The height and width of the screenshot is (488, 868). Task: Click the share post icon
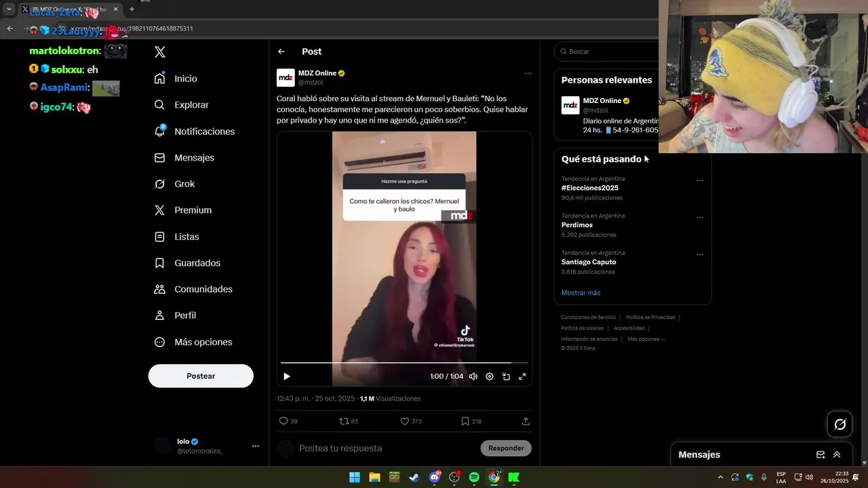pyautogui.click(x=526, y=421)
